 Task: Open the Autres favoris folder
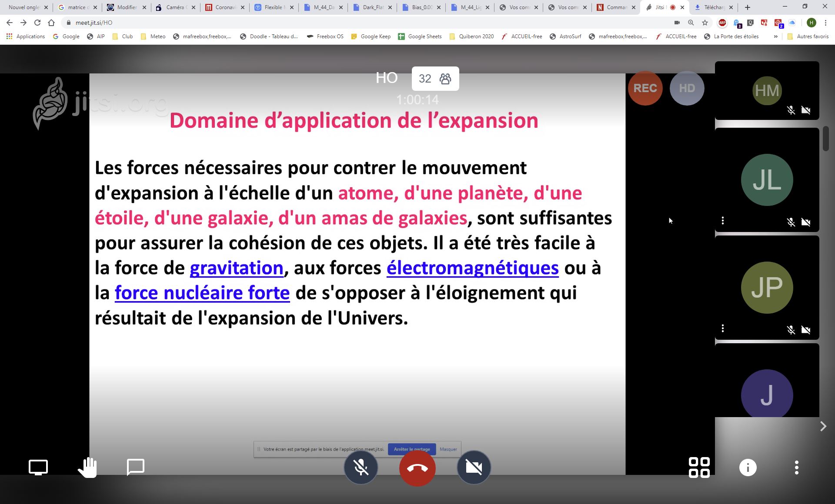808,36
